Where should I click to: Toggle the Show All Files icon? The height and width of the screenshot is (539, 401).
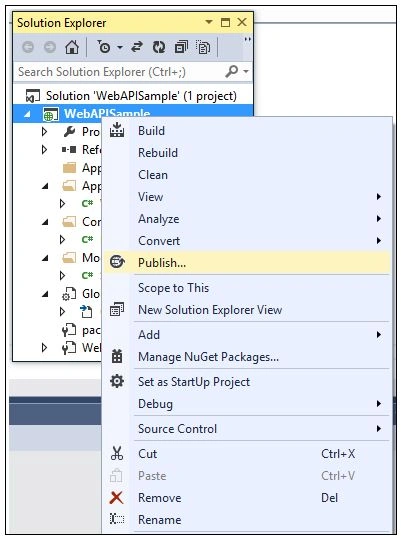tap(203, 47)
